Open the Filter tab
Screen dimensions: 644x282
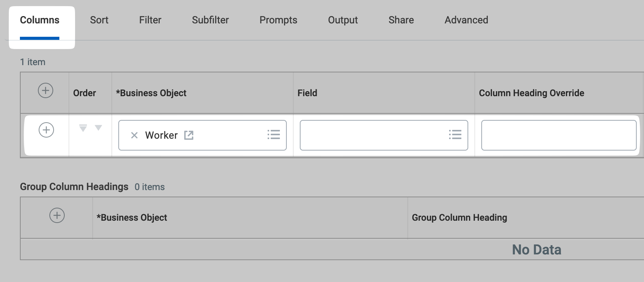click(x=150, y=20)
